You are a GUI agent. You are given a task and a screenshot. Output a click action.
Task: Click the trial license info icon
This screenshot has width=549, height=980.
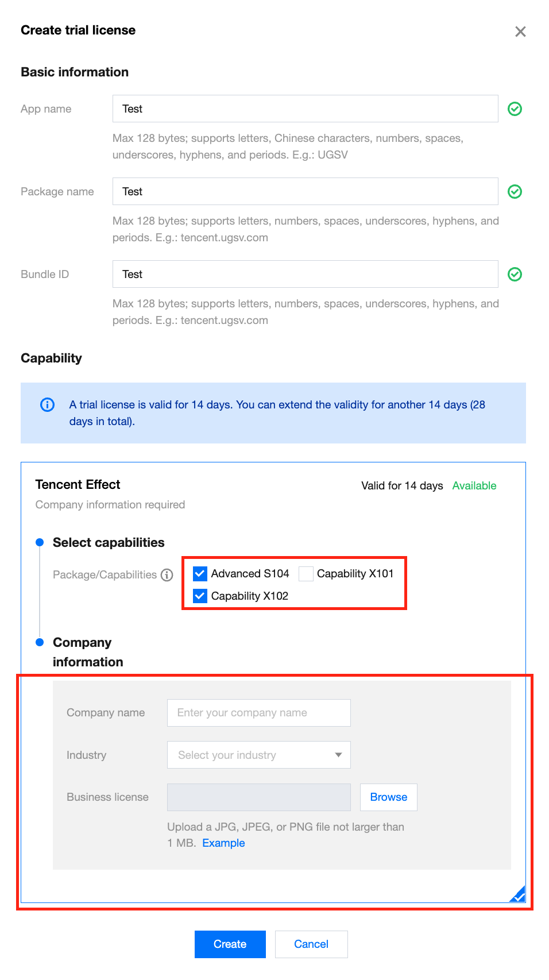(47, 405)
